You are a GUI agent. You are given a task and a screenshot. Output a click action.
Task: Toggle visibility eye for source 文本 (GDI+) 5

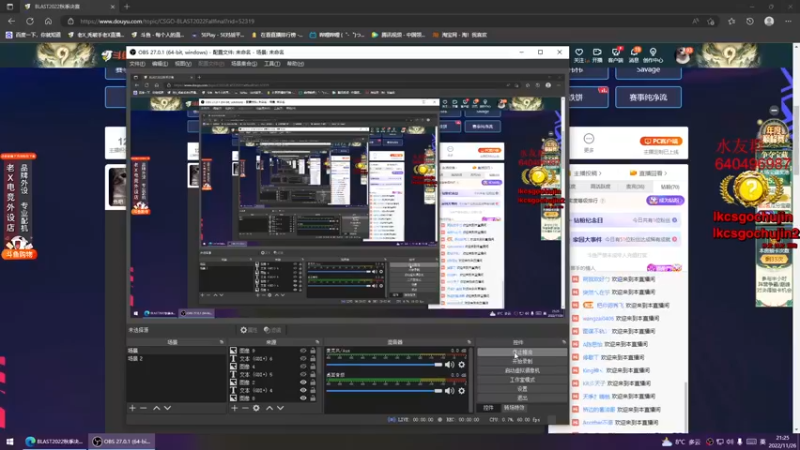point(303,374)
